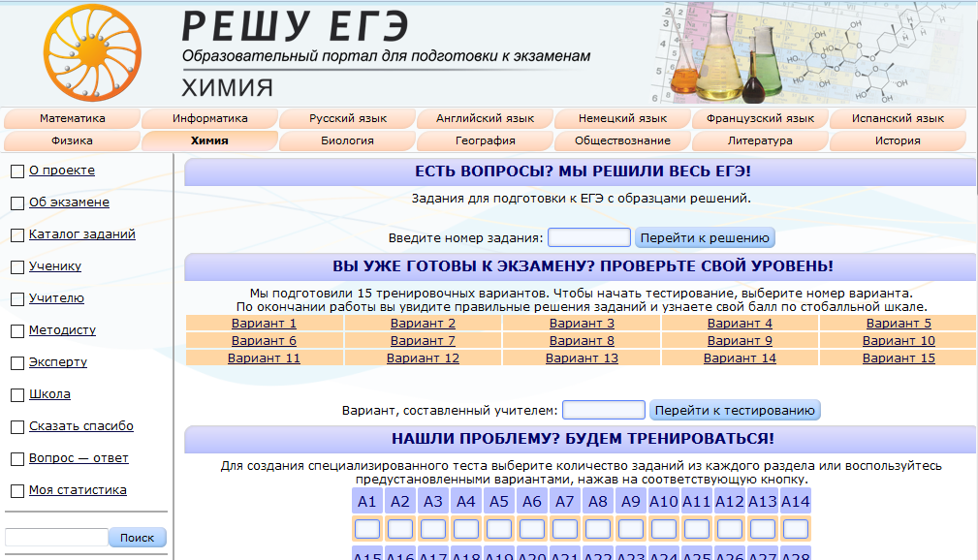Screen dimensions: 978x560
Task: Focus the Введите номер задания input field
Action: 588,237
